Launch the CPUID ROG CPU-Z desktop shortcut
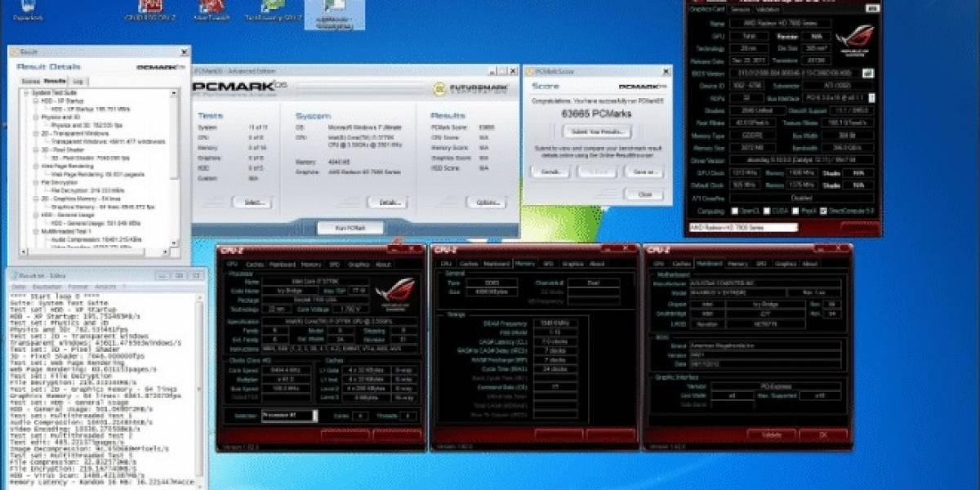This screenshot has height=490, width=980. coord(150,11)
